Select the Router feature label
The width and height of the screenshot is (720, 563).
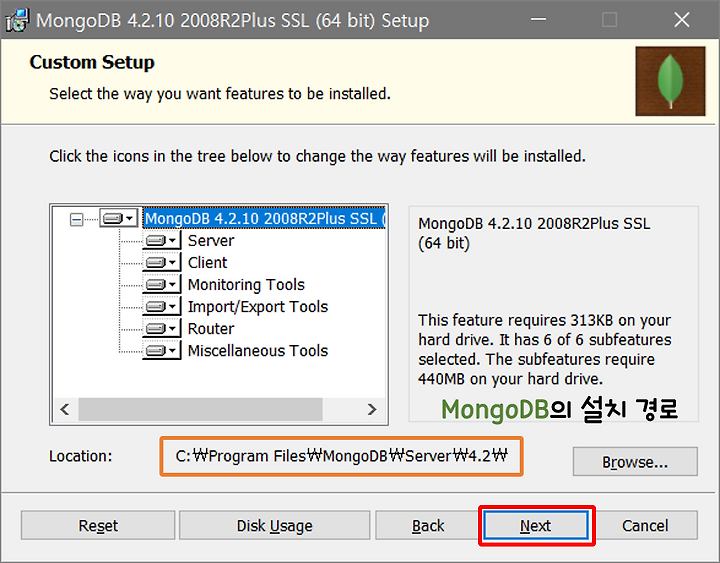[211, 329]
